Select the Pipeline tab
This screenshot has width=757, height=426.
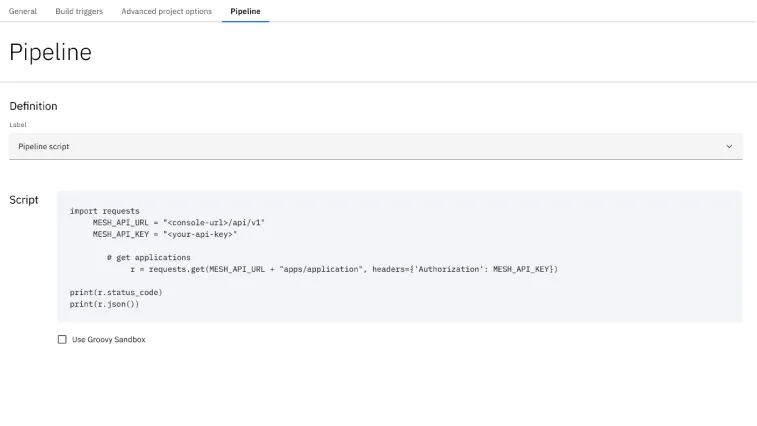pos(245,11)
